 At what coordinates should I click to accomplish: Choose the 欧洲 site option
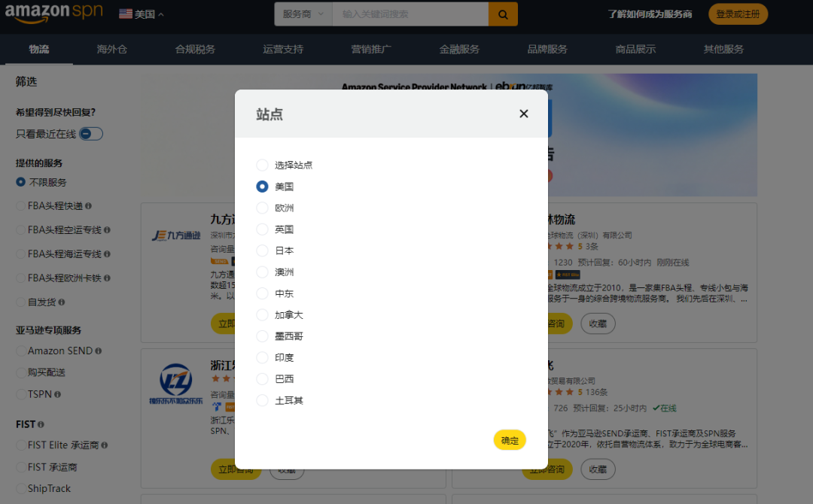pyautogui.click(x=263, y=208)
